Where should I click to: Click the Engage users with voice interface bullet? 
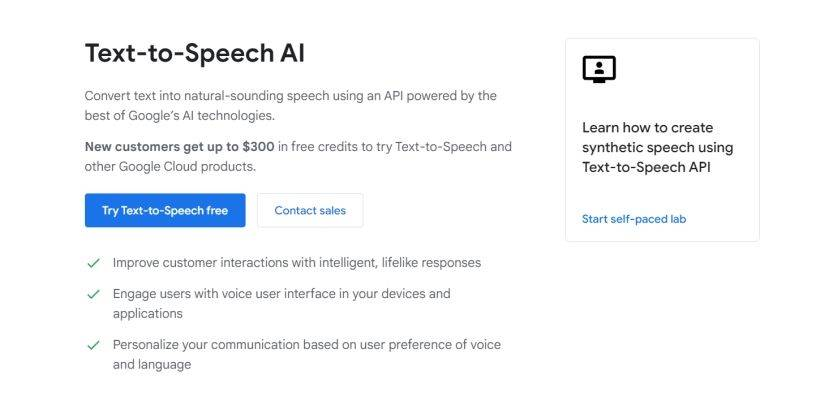tap(281, 303)
